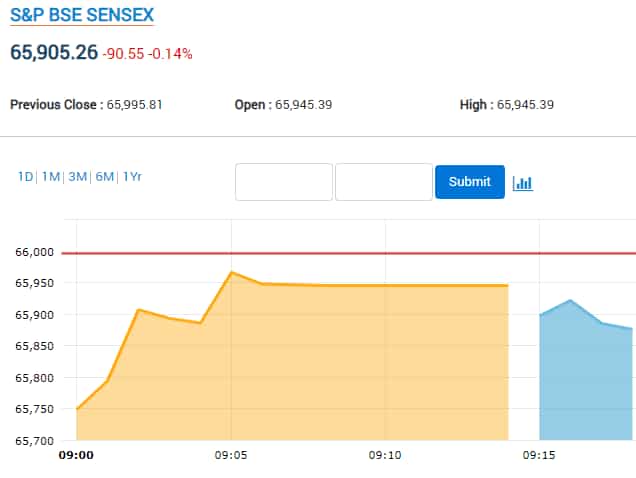Focus the second date input box
Viewport: 636px width, 478px height.
[x=384, y=182]
